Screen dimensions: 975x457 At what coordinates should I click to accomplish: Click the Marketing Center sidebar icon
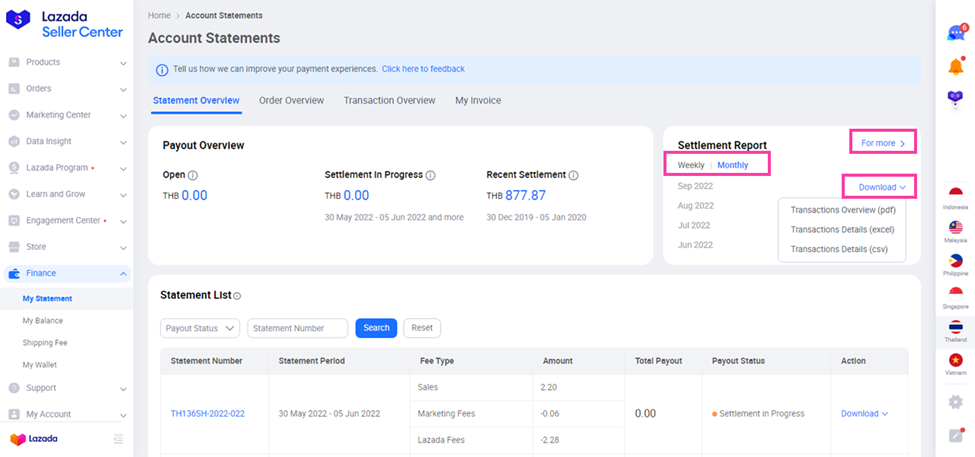pyautogui.click(x=14, y=115)
